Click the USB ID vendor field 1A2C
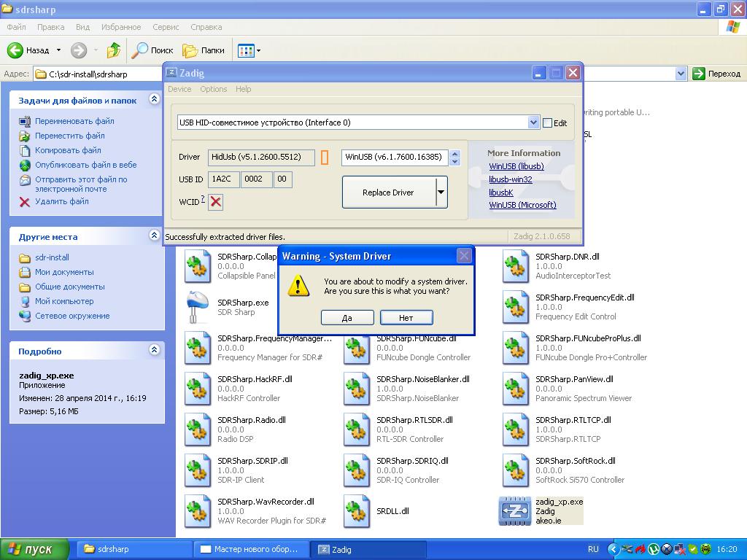The height and width of the screenshot is (560, 747). (x=223, y=179)
